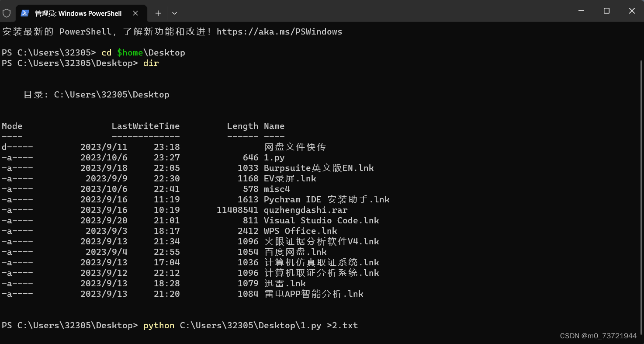
Task: Click the https://aka.ms/PSWindows link
Action: click(279, 31)
